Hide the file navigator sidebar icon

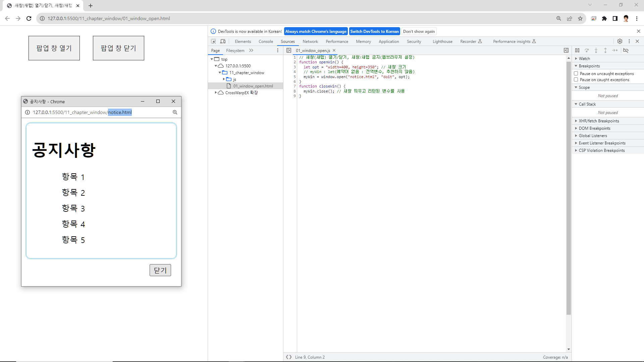289,50
